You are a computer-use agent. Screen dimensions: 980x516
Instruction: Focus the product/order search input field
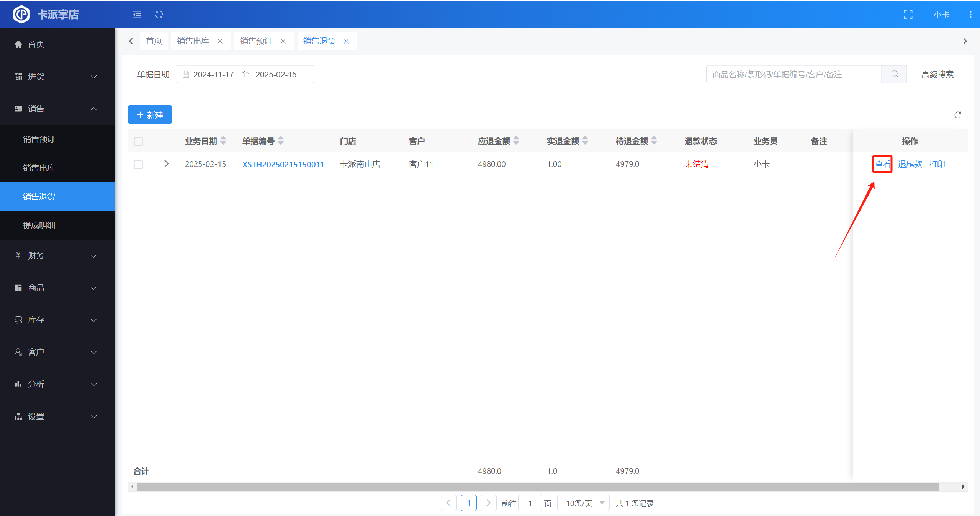(x=793, y=74)
